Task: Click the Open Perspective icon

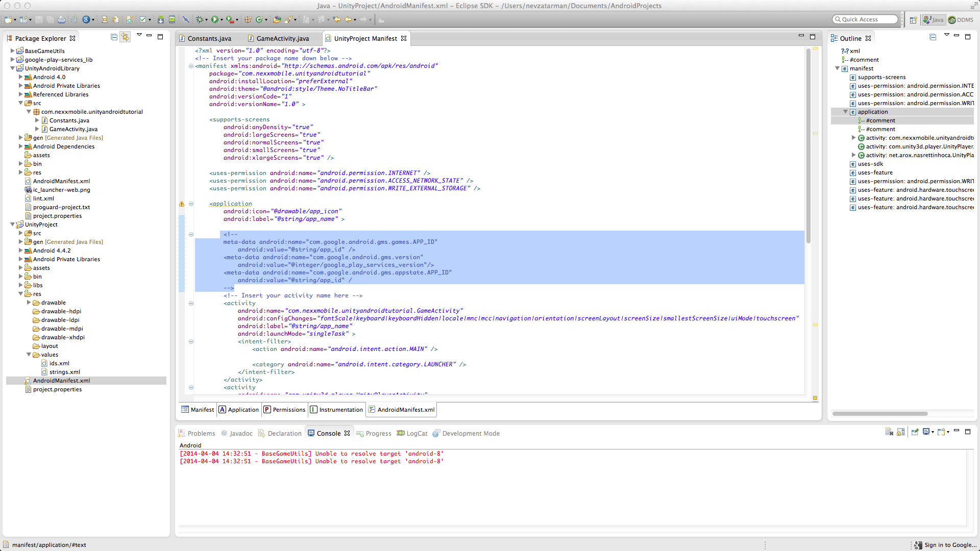Action: [913, 20]
